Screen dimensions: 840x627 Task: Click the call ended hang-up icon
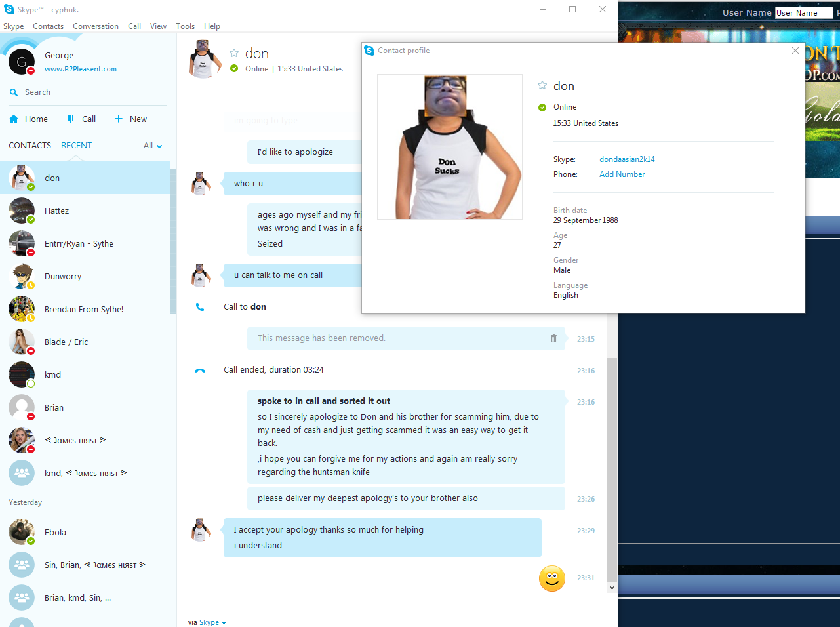pos(200,371)
